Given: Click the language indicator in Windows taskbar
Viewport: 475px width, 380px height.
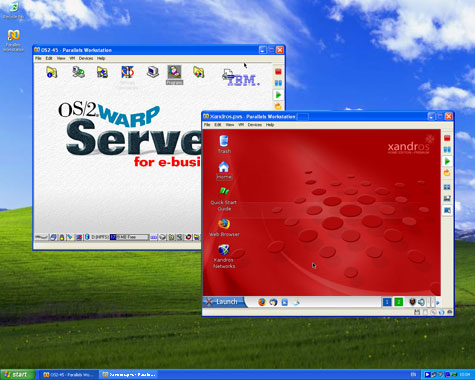Looking at the screenshot, I should pos(414,375).
